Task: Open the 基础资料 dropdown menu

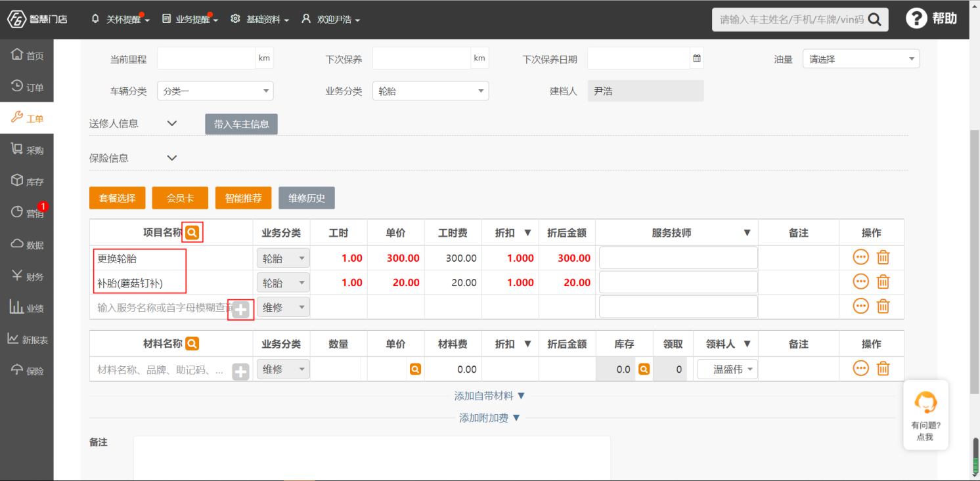Action: [x=260, y=20]
